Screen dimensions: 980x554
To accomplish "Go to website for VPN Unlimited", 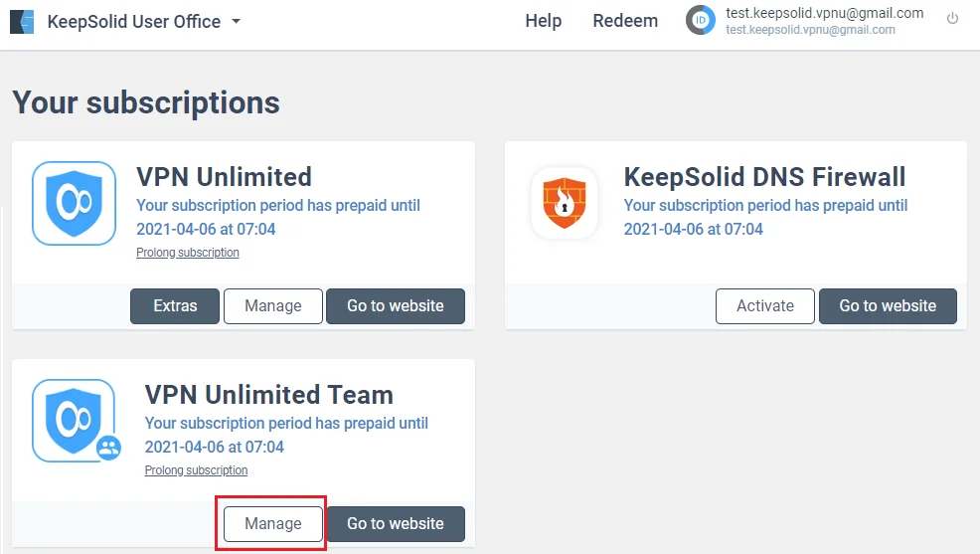I will (396, 305).
